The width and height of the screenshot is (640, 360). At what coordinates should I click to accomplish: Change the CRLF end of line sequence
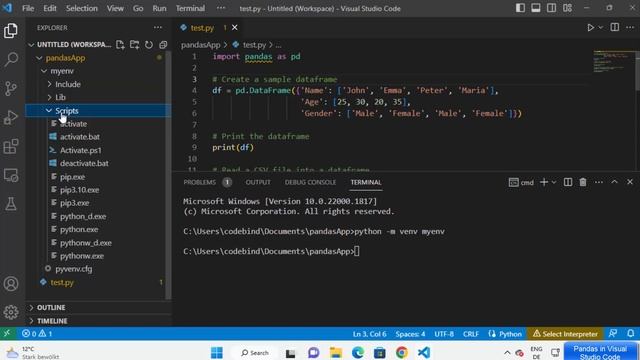click(x=471, y=334)
